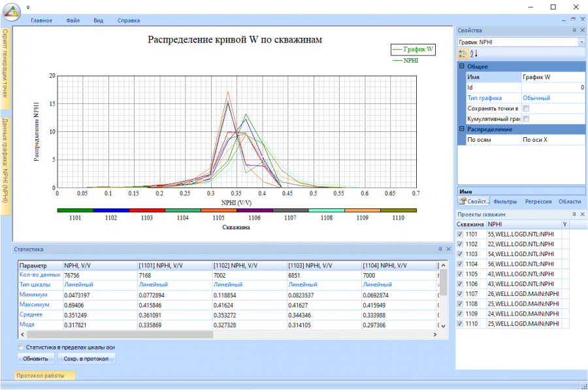Screen dimensions: 588x390
Task: Click the purple color bar for well 1106
Action: 255,210
